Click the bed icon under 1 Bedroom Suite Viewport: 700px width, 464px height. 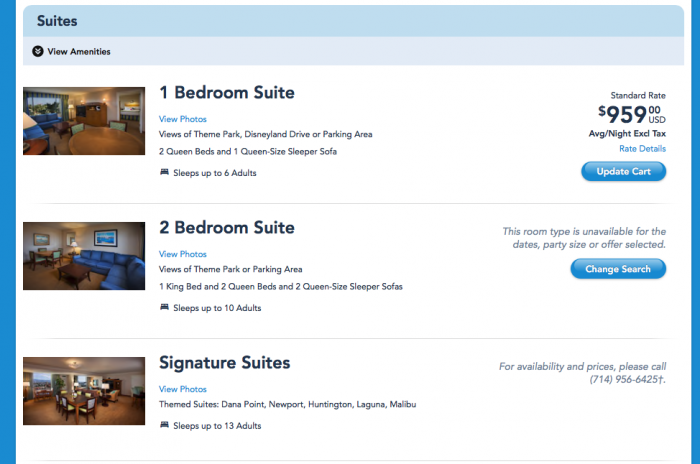[x=164, y=172]
